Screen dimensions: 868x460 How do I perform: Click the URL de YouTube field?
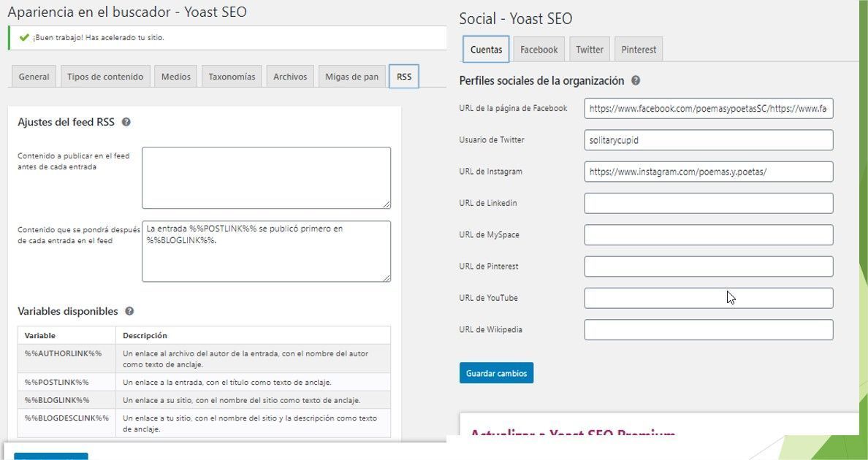709,298
